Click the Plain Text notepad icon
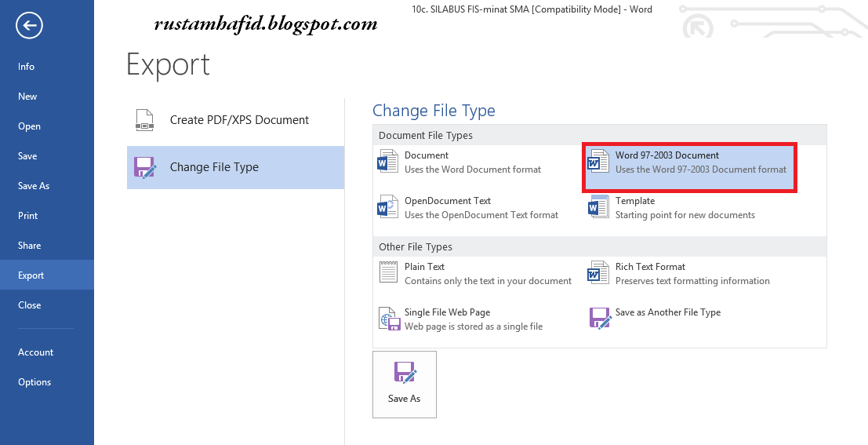This screenshot has width=868, height=445. coord(388,272)
